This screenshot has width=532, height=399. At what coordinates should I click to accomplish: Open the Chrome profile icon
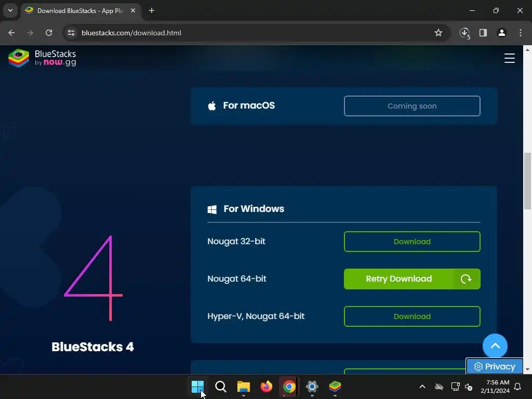click(502, 33)
